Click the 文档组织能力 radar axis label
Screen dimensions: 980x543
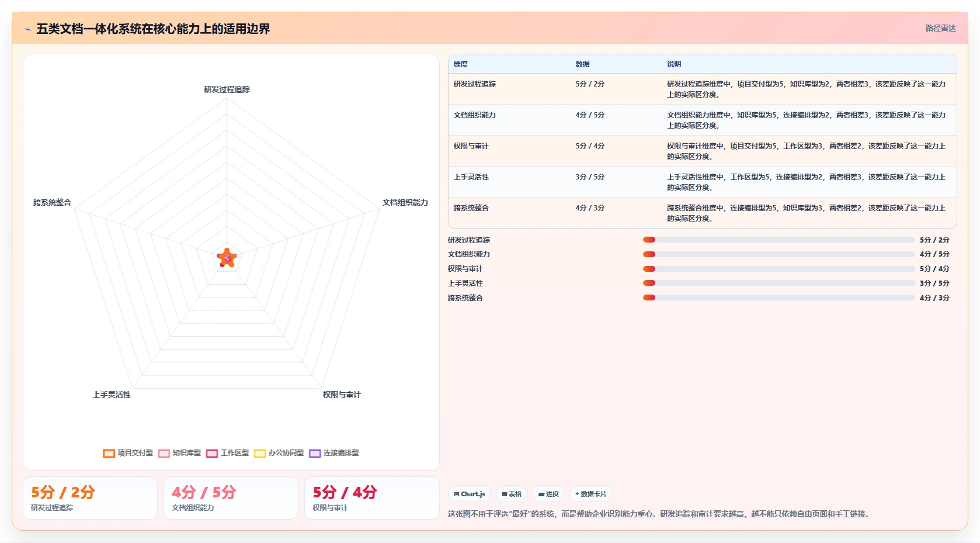point(405,202)
